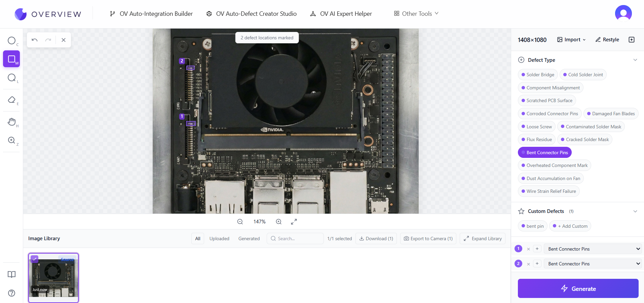Click the Generate button
Viewport: 644px width, 303px height.
click(x=578, y=289)
